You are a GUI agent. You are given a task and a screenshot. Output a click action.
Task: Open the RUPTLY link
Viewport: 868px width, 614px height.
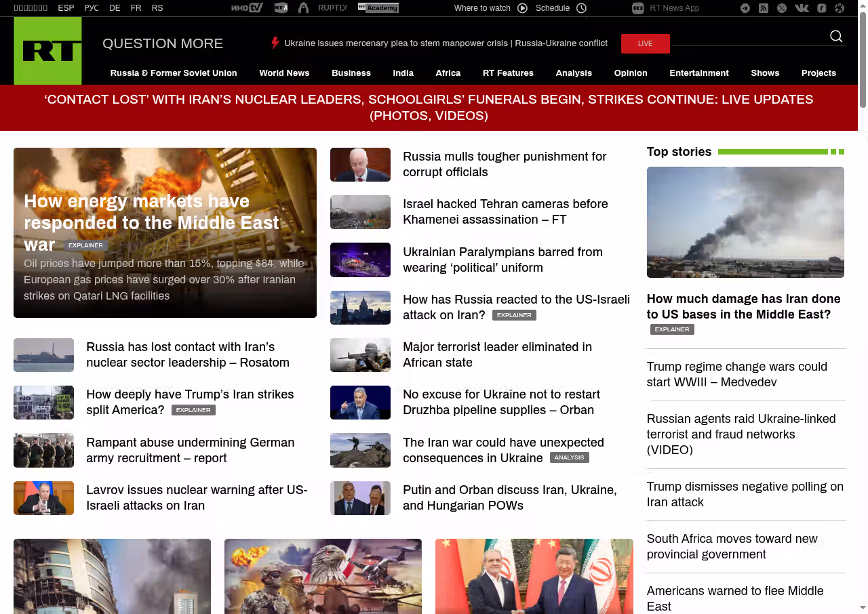tap(332, 8)
